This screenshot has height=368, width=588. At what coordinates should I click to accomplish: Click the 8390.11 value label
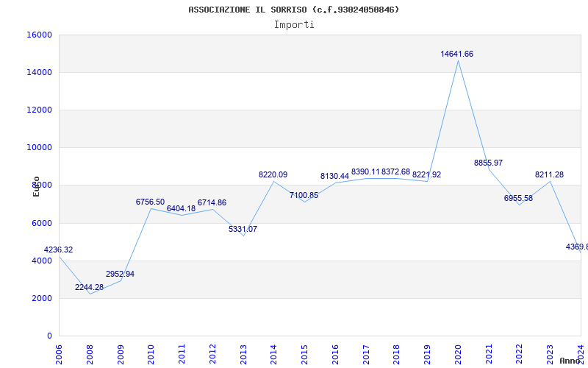click(x=365, y=172)
